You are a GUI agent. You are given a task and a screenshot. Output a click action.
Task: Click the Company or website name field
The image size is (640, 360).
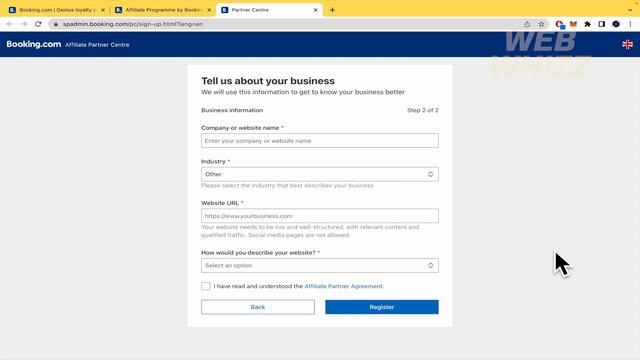pyautogui.click(x=320, y=141)
